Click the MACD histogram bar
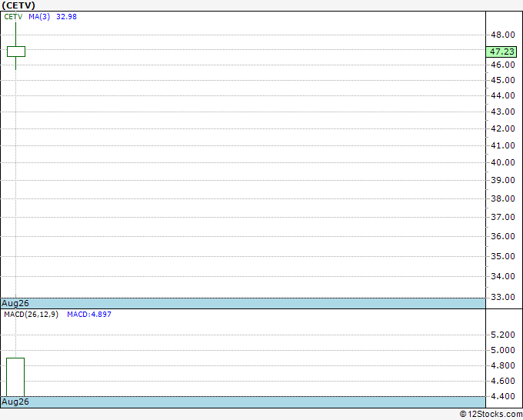Screen dimensions: 523x420 click(15, 377)
